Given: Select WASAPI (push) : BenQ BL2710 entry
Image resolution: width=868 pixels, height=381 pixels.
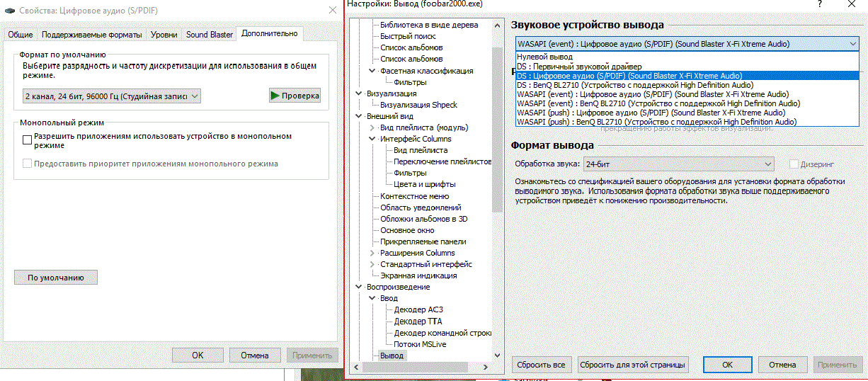Looking at the screenshot, I should coord(687,122).
